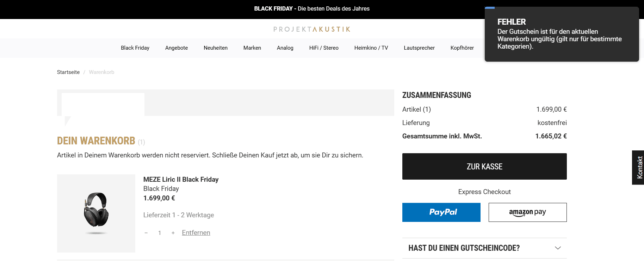The height and width of the screenshot is (280, 644).
Task: Click the Lieferung kostenfrei value
Action: [552, 123]
